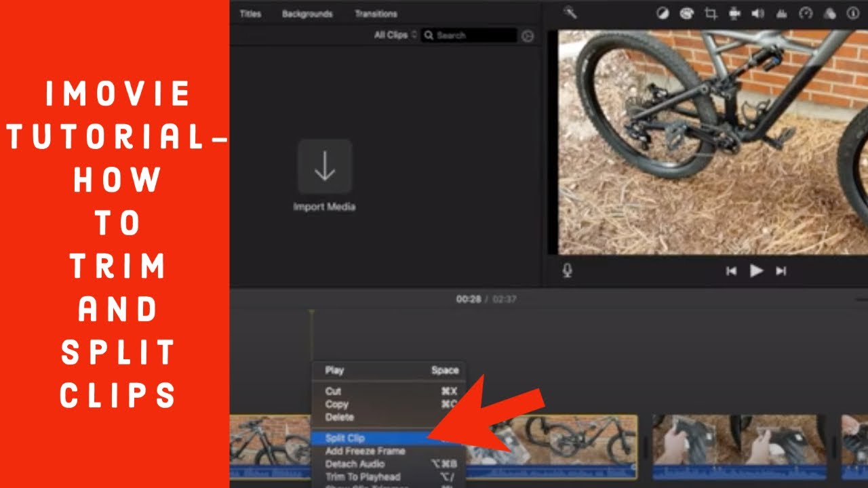Open the Color Correction controls
This screenshot has width=868, height=488.
coord(686,13)
